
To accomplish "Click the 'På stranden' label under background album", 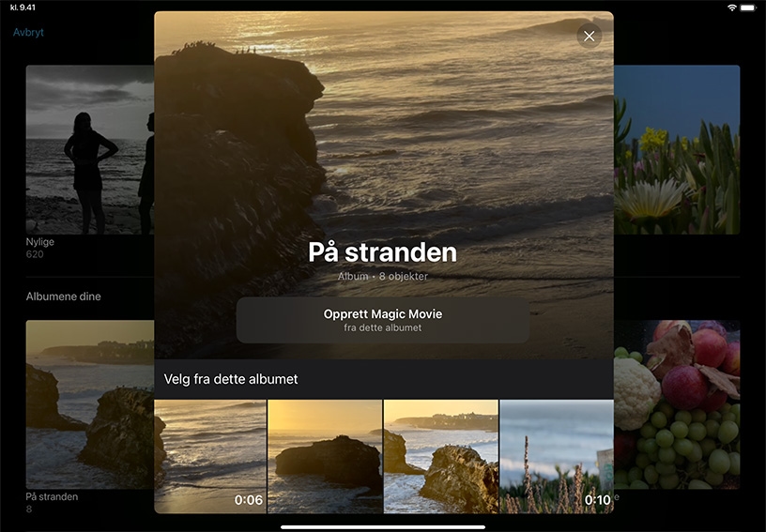I will (52, 497).
